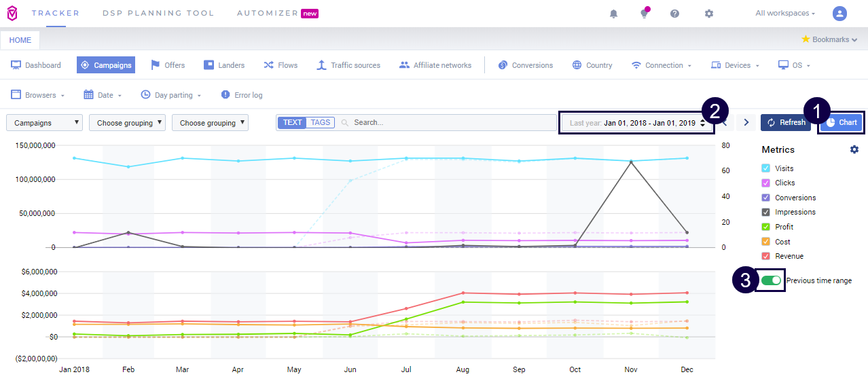Open the help question mark icon
The height and width of the screenshot is (383, 868).
674,14
